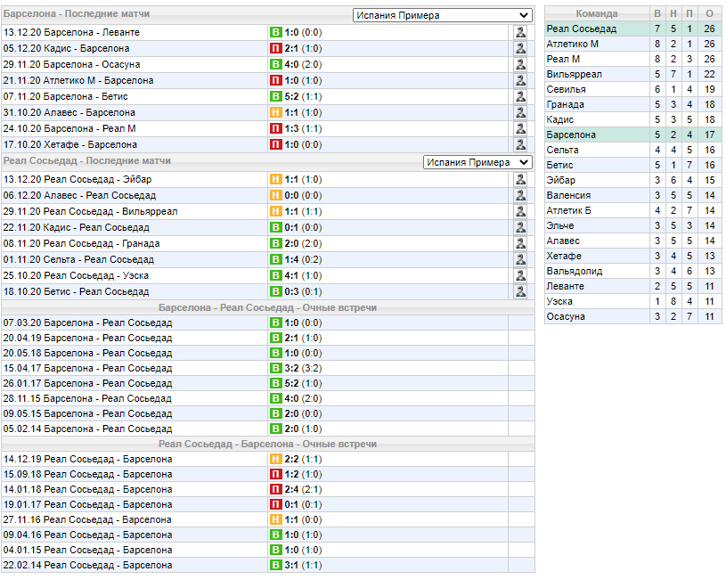
Task: Open the lineup icon for Алавес - Реал Сосьедад match
Action: click(520, 195)
